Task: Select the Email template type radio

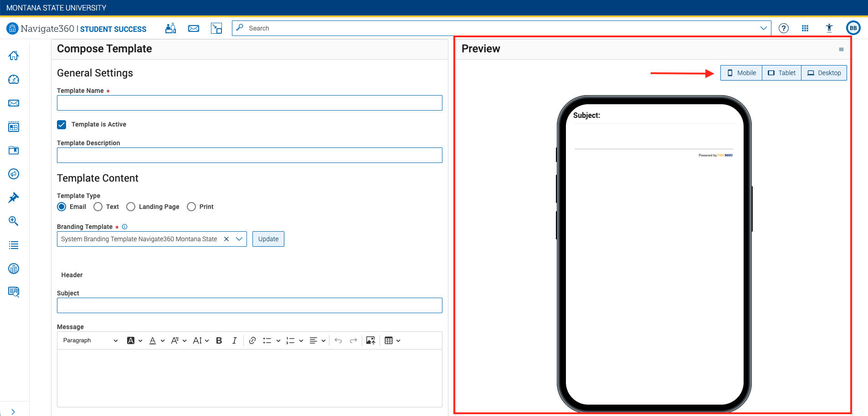Action: pyautogui.click(x=62, y=207)
